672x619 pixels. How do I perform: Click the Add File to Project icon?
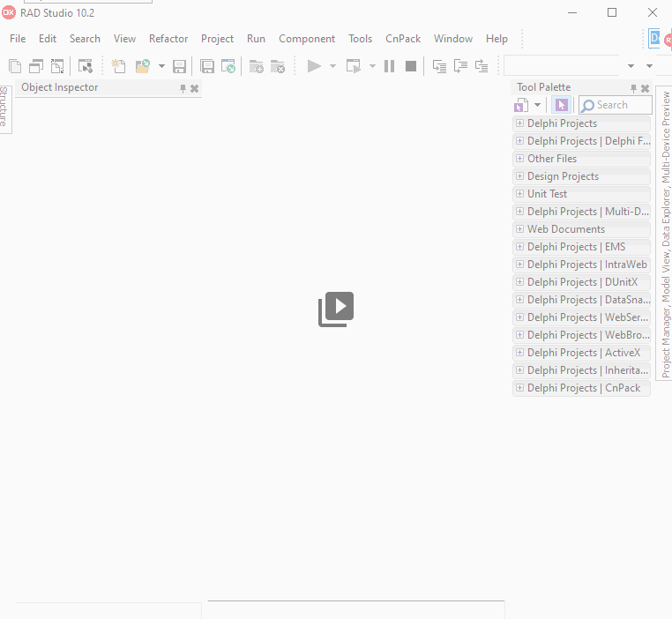257,66
